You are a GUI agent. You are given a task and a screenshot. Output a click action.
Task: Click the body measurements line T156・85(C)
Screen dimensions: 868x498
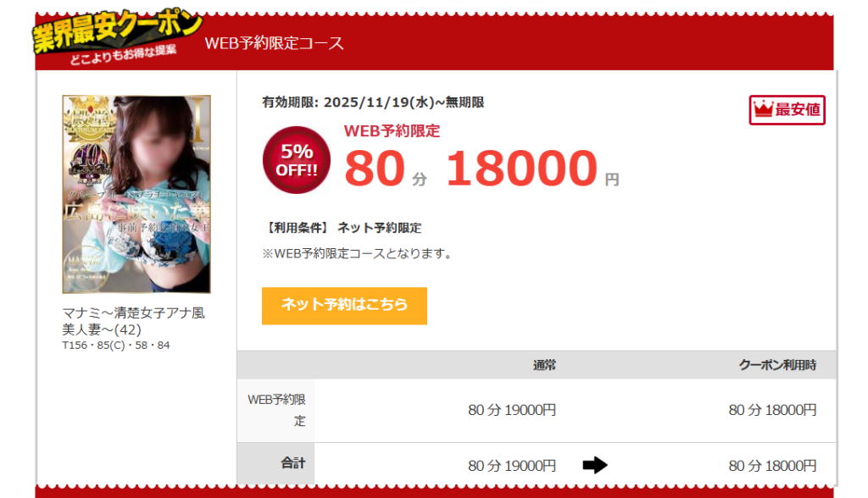coord(115,346)
